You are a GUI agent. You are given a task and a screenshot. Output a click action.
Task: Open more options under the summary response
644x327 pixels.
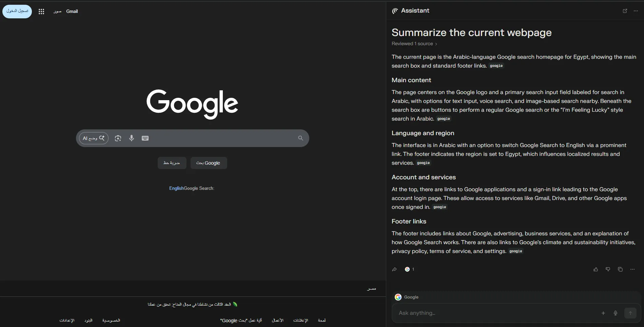tap(632, 269)
